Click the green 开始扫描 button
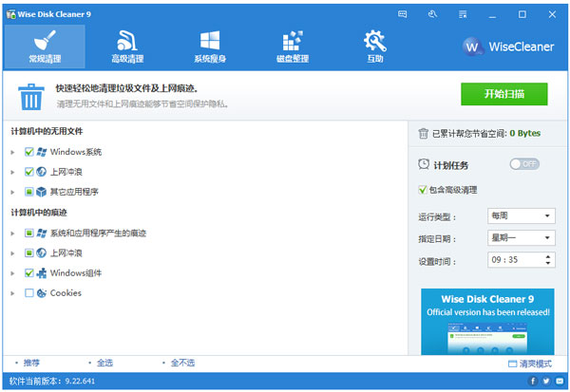Screen dimensions: 570x392 point(504,94)
